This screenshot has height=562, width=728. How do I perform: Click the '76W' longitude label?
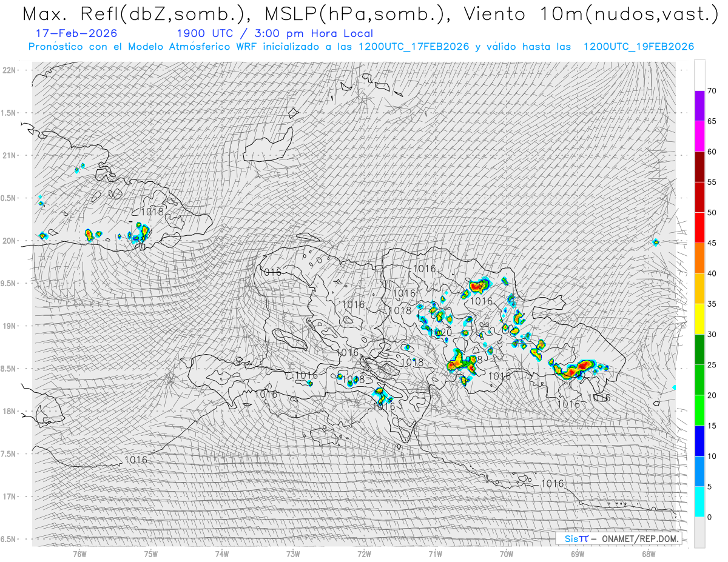[x=80, y=554]
